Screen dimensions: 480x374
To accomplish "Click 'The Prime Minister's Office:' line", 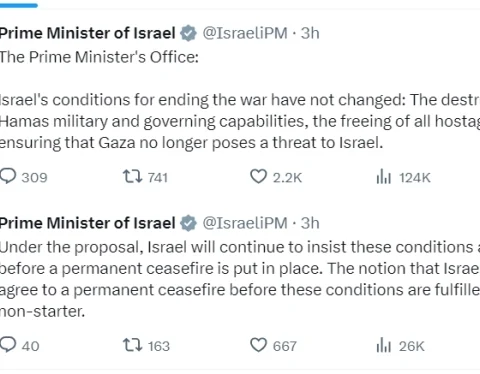I will (x=99, y=57).
